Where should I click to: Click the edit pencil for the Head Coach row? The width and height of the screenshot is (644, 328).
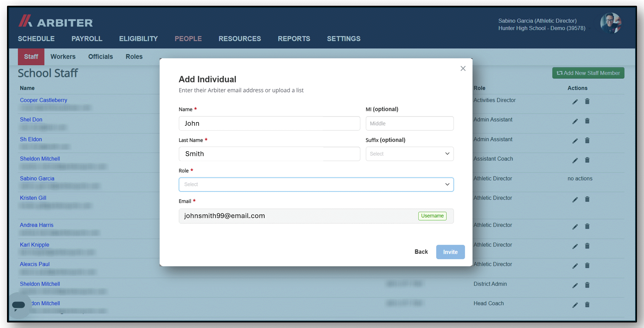click(x=575, y=305)
